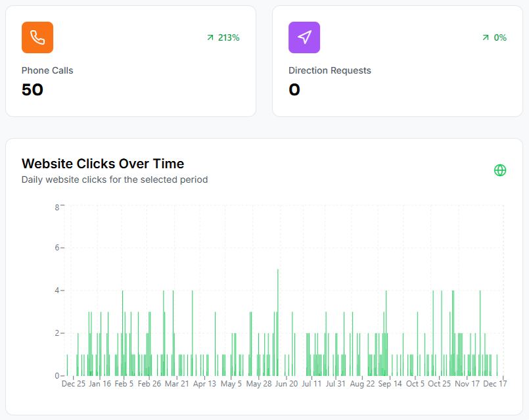The height and width of the screenshot is (420, 529).
Task: Click the purple direction requests arrow icon
Action: click(304, 37)
